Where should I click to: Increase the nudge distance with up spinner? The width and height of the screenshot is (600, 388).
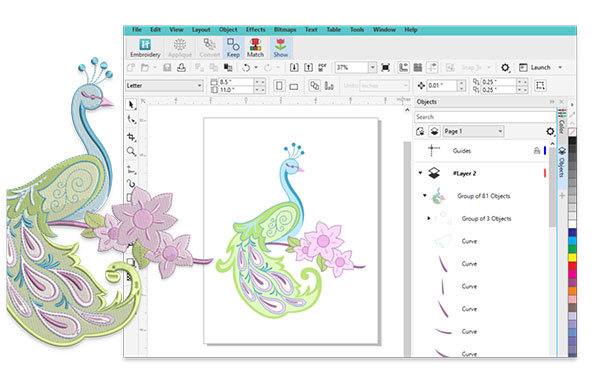(461, 83)
